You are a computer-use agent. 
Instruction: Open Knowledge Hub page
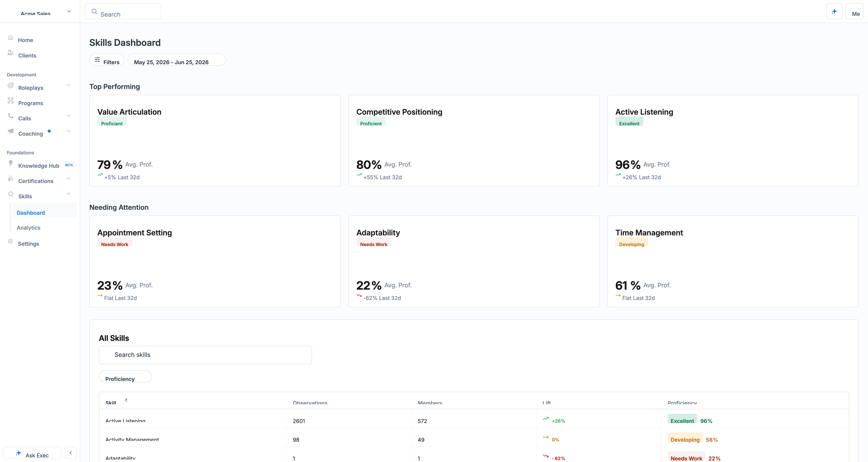39,166
